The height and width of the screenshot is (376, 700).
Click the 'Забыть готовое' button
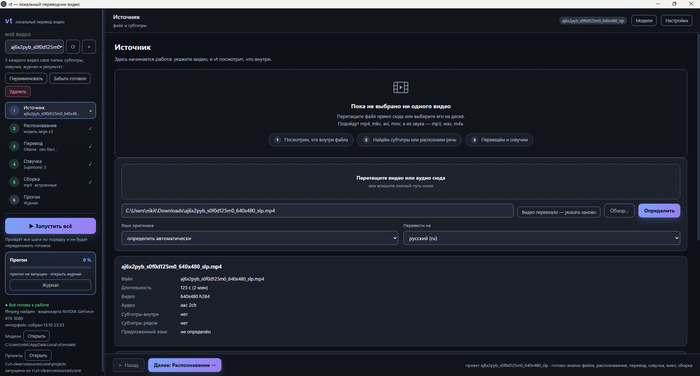(70, 79)
